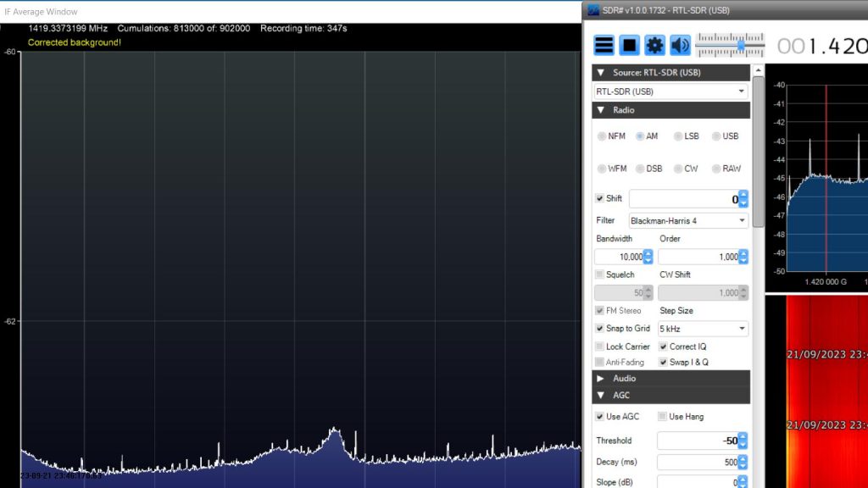868x488 pixels.
Task: Select LSB modulation mode
Action: [x=686, y=136]
